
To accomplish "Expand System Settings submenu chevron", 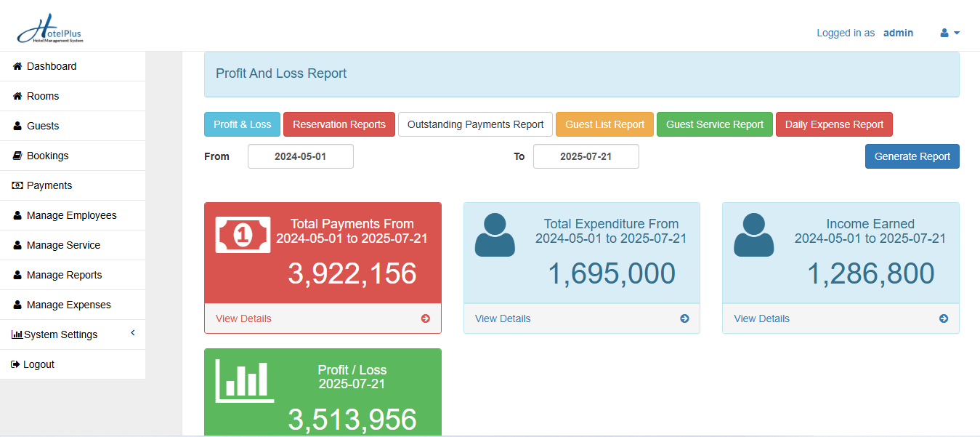I will 133,333.
